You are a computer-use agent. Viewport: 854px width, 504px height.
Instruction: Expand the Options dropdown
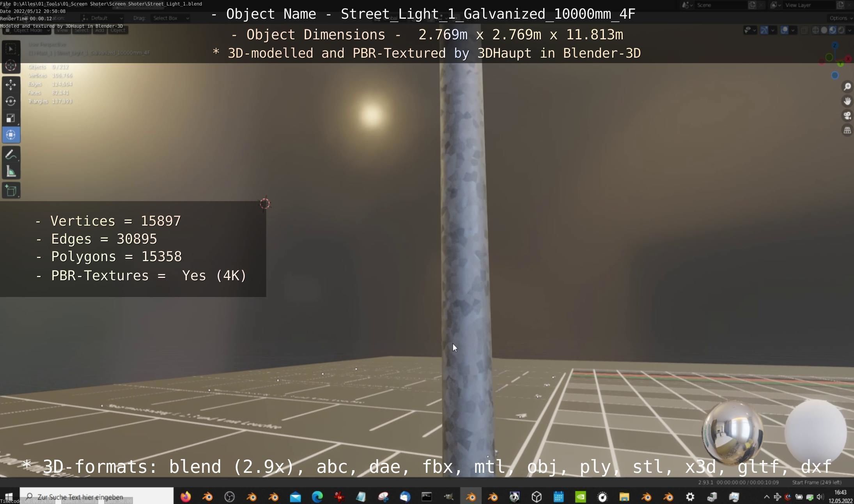pyautogui.click(x=840, y=18)
